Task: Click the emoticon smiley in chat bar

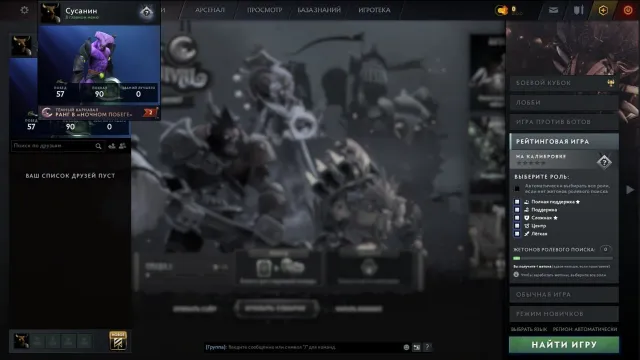Action: (x=406, y=347)
